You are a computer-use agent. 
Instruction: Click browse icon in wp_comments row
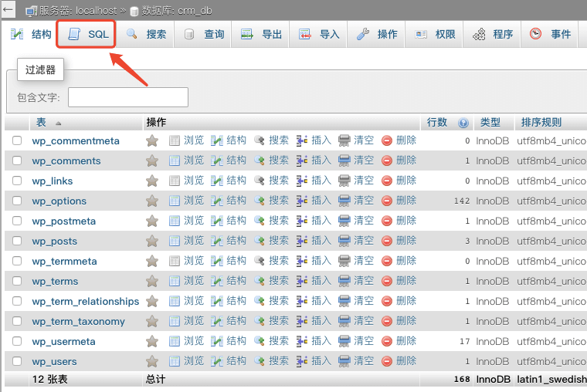(x=175, y=161)
